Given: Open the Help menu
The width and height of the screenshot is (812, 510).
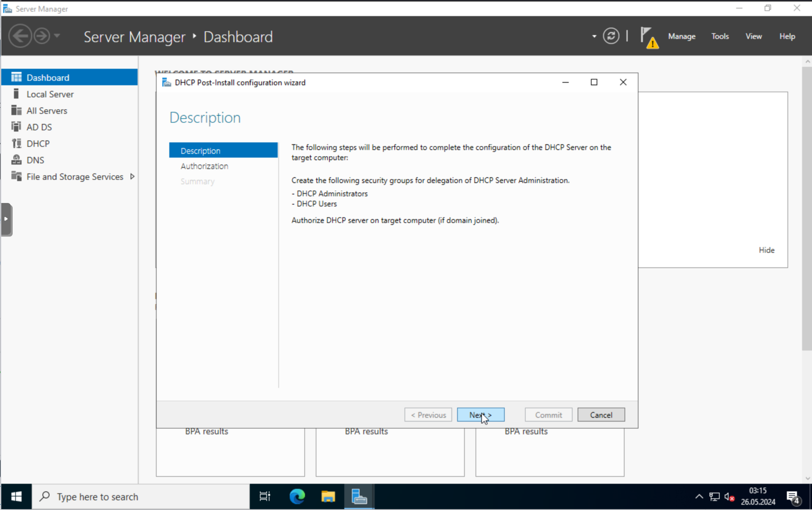Looking at the screenshot, I should pos(787,36).
